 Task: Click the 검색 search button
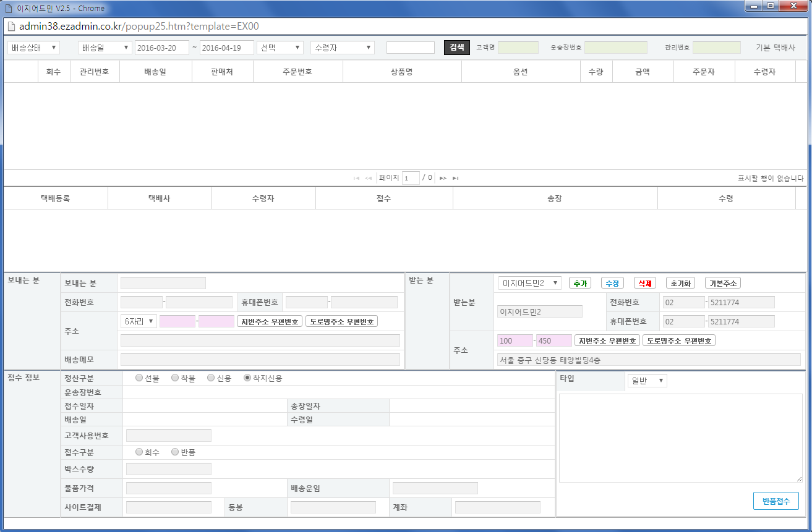pos(457,48)
